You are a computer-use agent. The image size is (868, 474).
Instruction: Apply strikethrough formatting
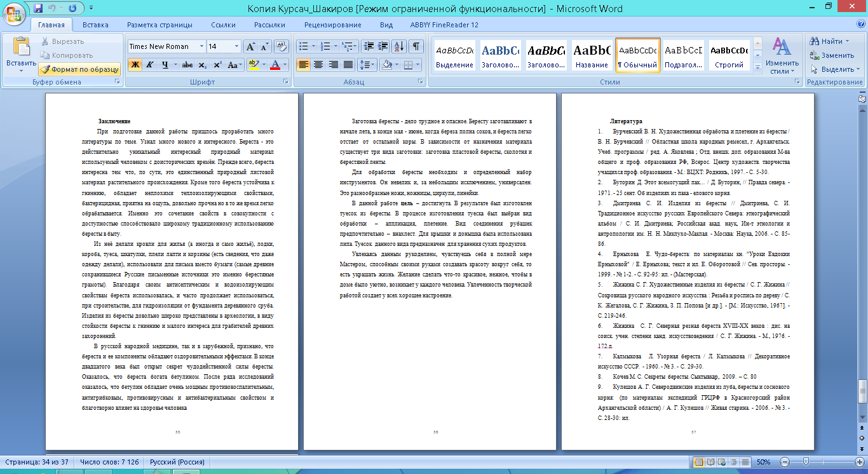tap(187, 65)
